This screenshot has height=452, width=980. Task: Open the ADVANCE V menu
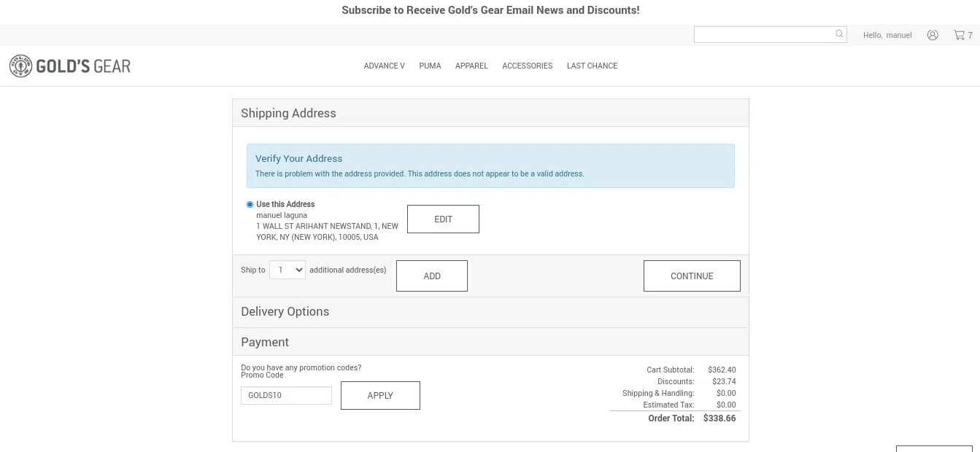pos(384,66)
